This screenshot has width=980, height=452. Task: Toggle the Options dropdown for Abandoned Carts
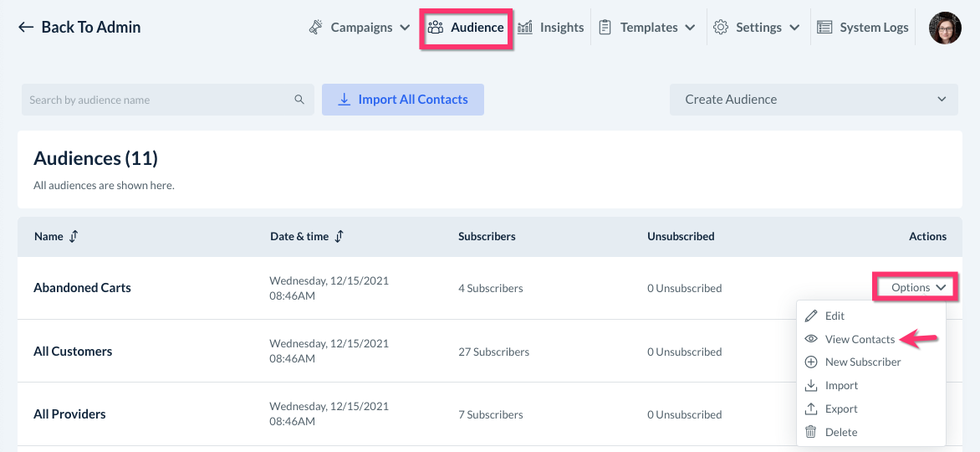917,287
